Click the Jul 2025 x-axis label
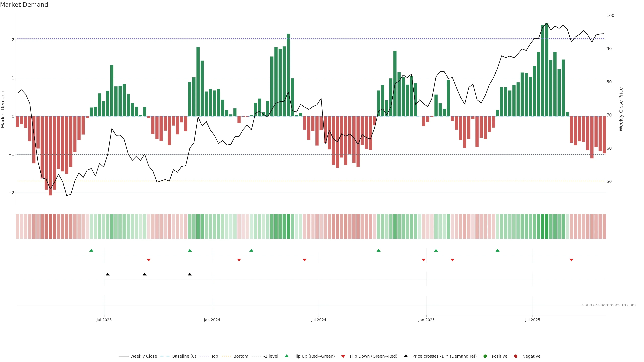The height and width of the screenshot is (362, 644). (x=532, y=320)
